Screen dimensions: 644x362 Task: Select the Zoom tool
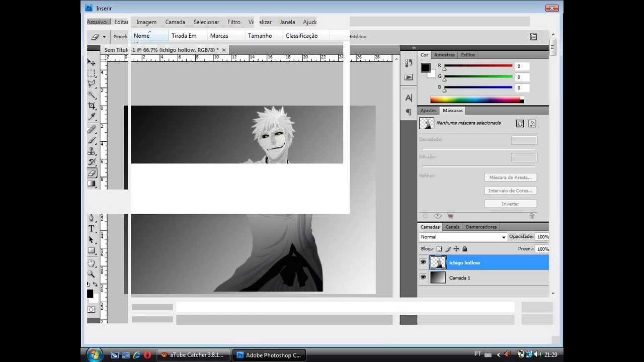(x=92, y=274)
